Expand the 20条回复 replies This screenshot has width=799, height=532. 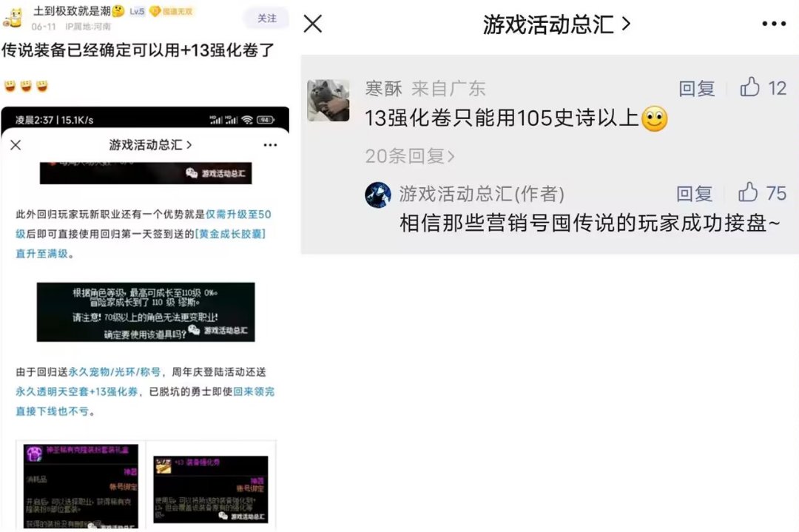409,156
